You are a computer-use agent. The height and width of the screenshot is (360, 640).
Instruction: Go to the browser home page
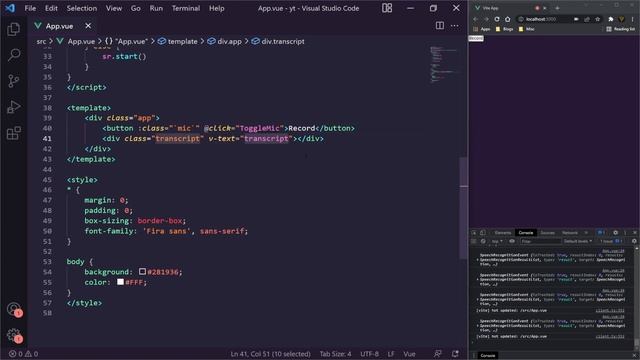tap(507, 19)
